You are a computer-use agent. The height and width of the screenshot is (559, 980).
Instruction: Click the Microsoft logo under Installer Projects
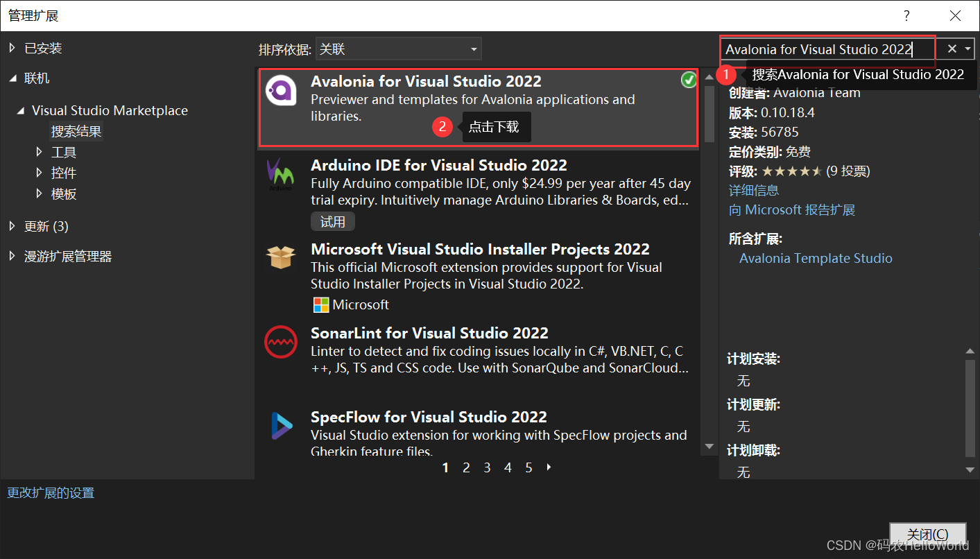321,304
